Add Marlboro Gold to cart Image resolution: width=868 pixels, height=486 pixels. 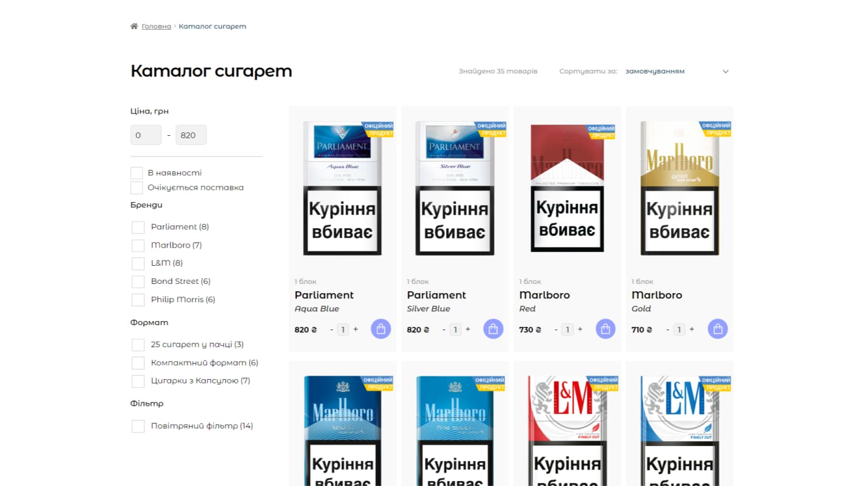718,329
